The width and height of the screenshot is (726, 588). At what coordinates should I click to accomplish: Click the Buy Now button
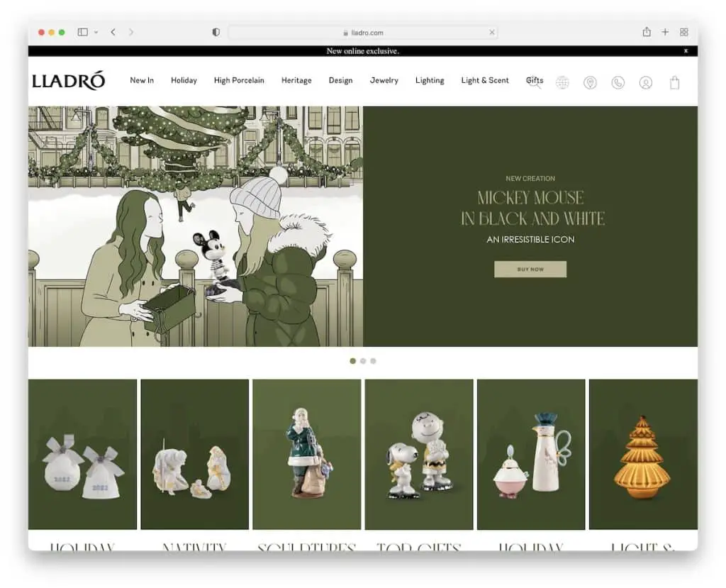(530, 270)
